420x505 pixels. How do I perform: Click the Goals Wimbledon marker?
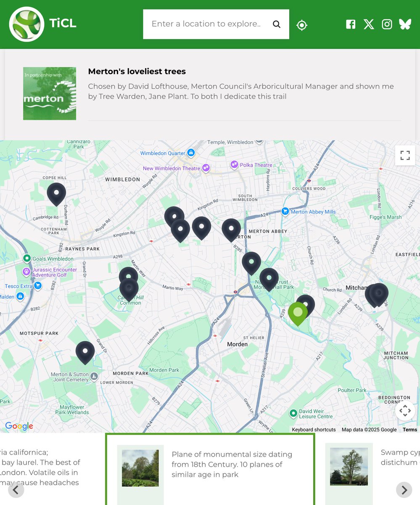point(27,258)
